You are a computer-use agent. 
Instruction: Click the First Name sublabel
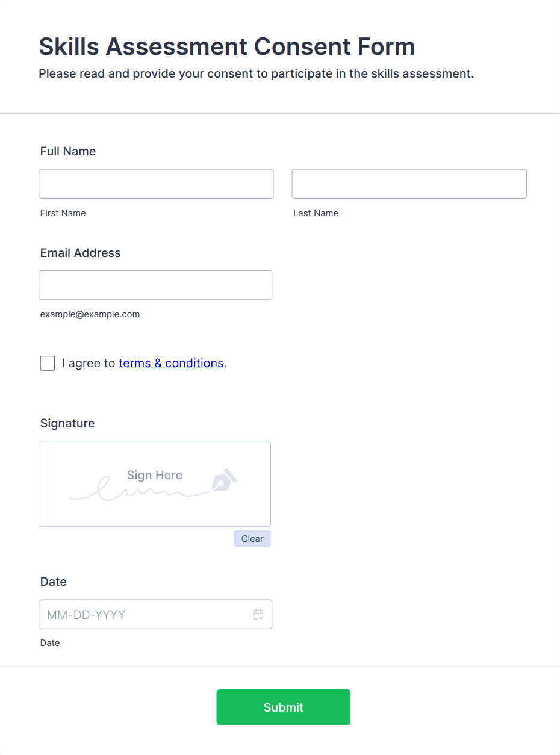tap(63, 213)
